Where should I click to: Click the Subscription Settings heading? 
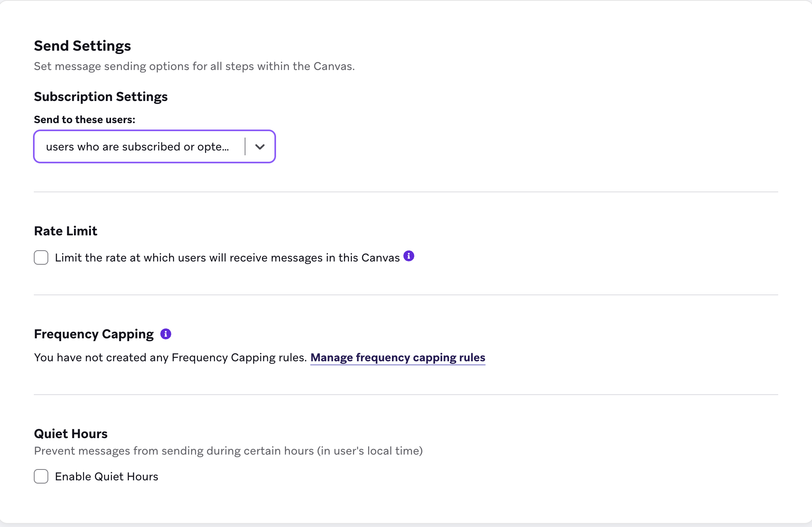pyautogui.click(x=101, y=97)
